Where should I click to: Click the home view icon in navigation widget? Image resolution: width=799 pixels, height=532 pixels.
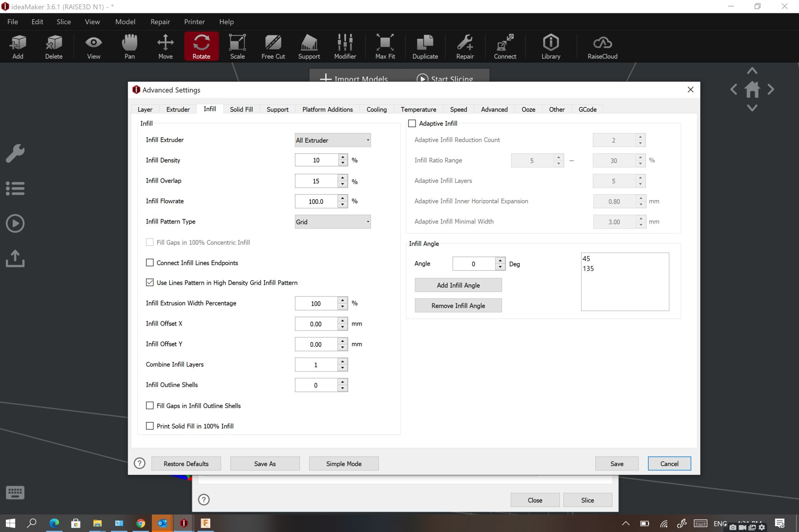click(752, 89)
